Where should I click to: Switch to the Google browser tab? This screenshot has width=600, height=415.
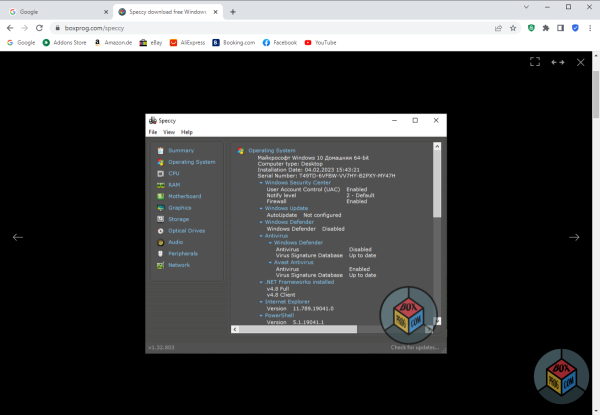point(59,12)
